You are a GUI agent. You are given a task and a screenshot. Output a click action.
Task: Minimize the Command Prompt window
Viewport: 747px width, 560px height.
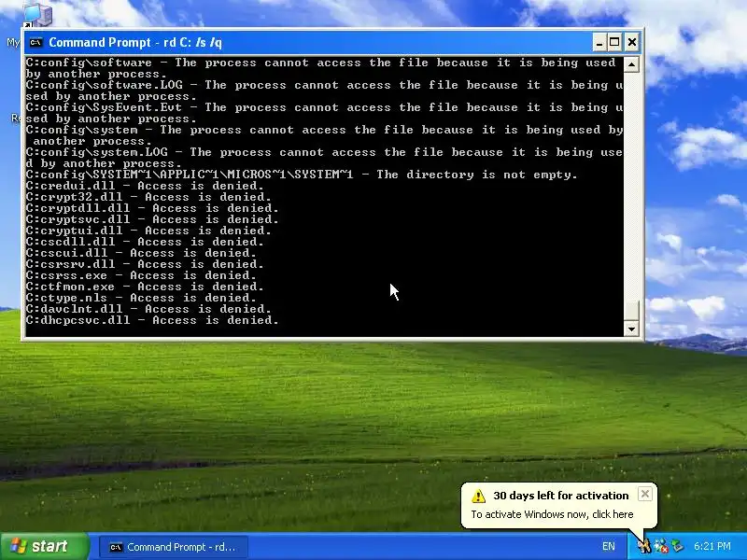[599, 43]
